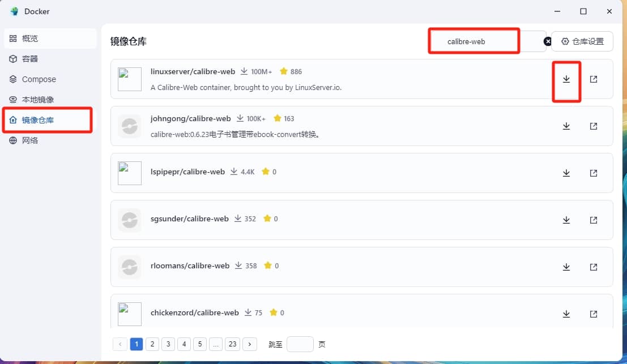Go to 概览 overview in sidebar
The width and height of the screenshot is (627, 364).
click(50, 38)
